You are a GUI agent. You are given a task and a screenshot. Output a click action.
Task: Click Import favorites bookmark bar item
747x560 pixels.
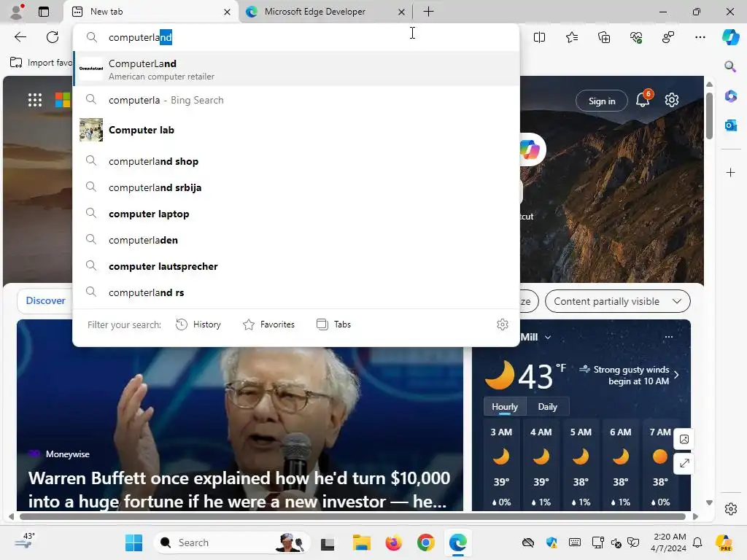[41, 63]
